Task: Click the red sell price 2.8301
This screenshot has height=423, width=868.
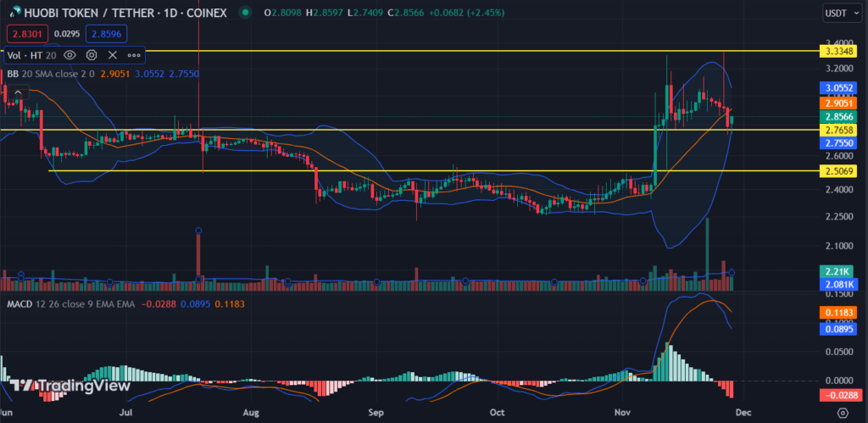Action: pos(27,34)
